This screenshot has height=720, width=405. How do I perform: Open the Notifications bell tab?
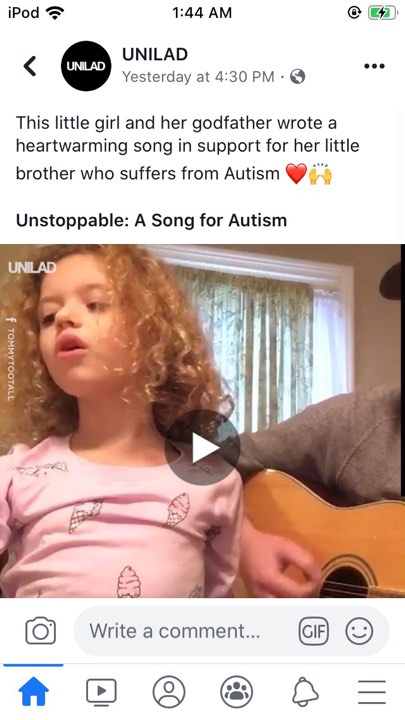pyautogui.click(x=305, y=692)
